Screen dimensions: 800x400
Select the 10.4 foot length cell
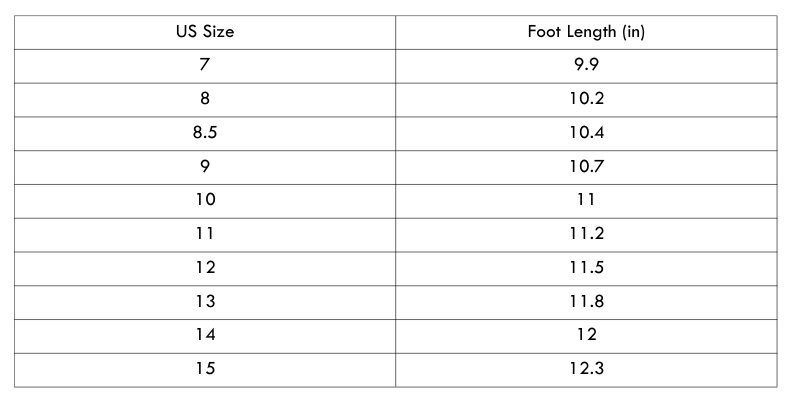(586, 133)
